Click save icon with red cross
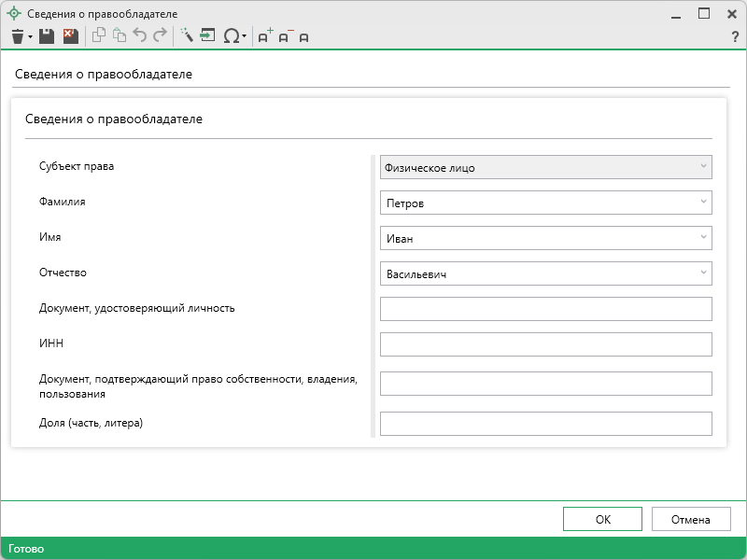747x560 pixels. [70, 36]
